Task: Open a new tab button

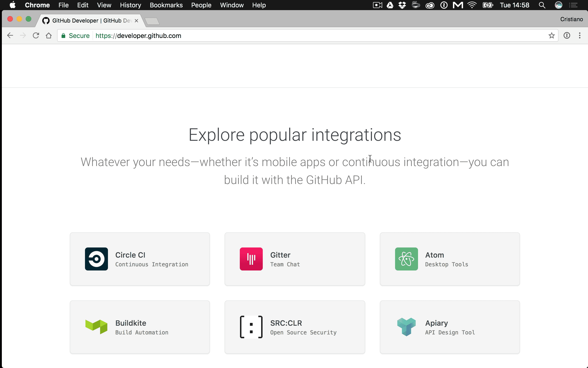Action: pos(152,21)
